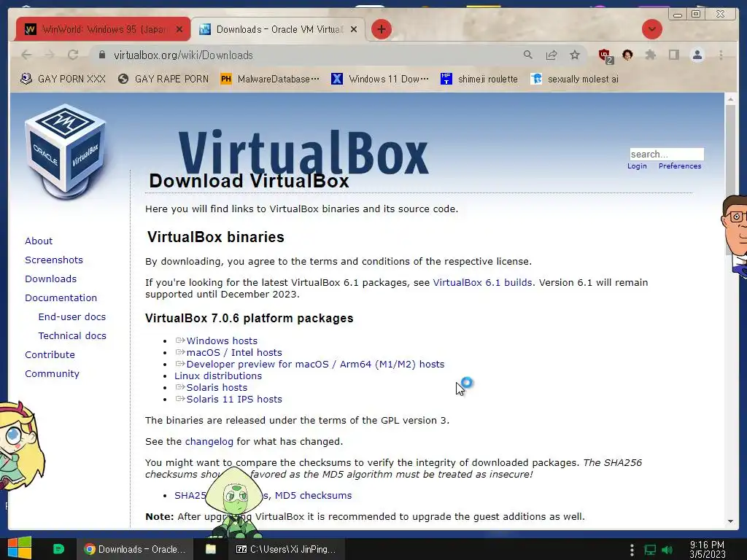The image size is (747, 560).
Task: Open Technical docs sidebar link
Action: 72,336
